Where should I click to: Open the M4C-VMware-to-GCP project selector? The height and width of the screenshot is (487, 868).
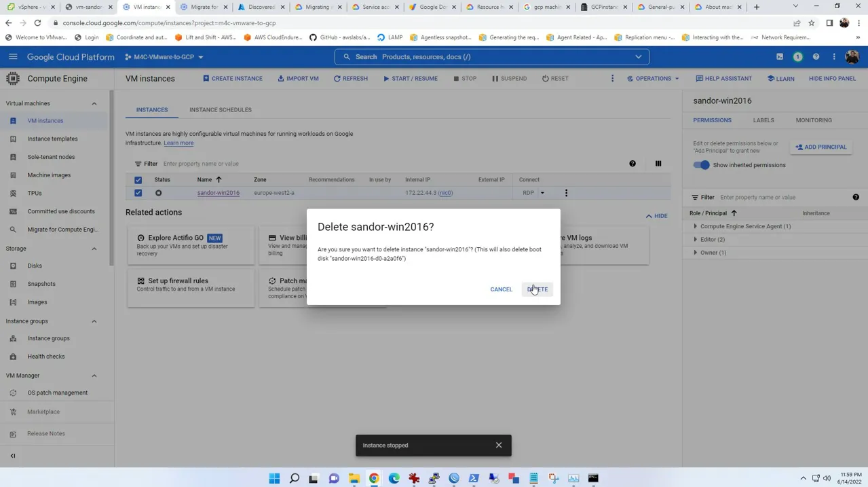(164, 57)
